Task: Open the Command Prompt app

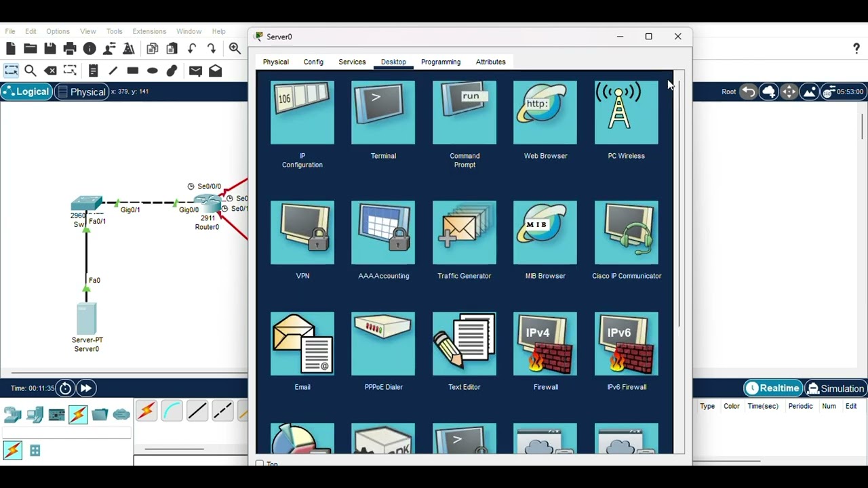Action: tap(465, 113)
